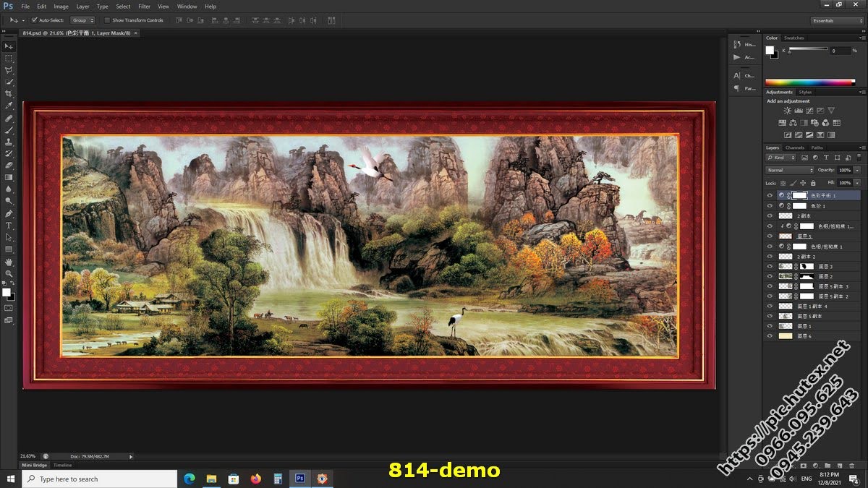
Task: Click the Paths tab
Action: (x=817, y=147)
